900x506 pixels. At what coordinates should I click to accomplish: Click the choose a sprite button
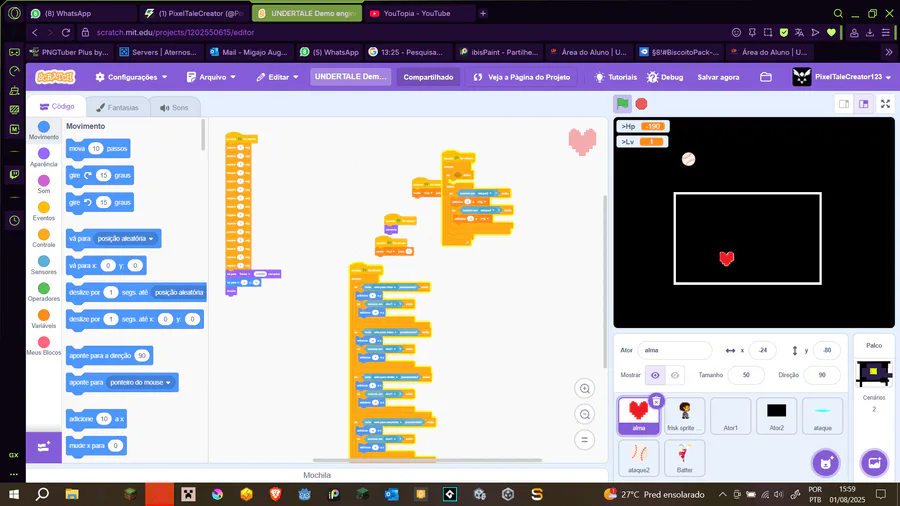[x=825, y=463]
